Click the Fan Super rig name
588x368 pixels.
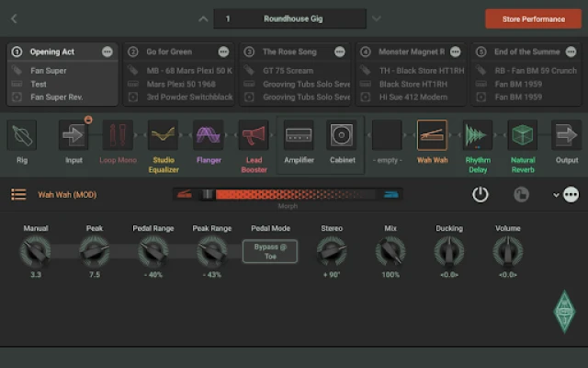tap(49, 71)
